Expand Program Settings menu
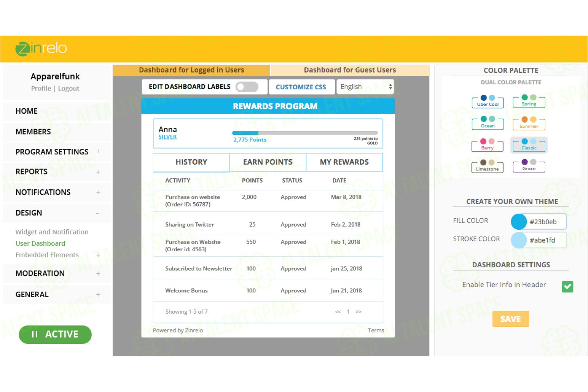Image resolution: width=588 pixels, height=392 pixels. click(x=98, y=151)
